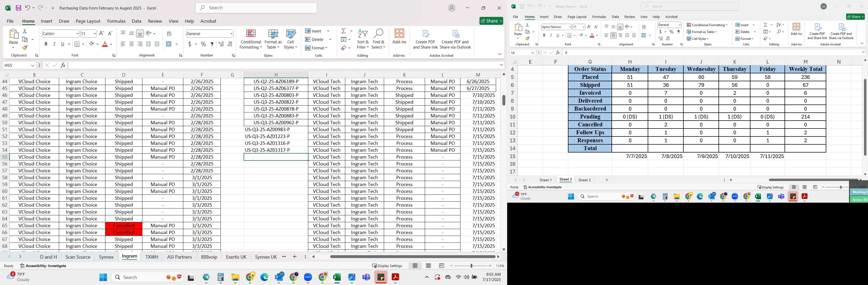
Task: Toggle Align Left in Purchasing Data window
Action: [123, 44]
